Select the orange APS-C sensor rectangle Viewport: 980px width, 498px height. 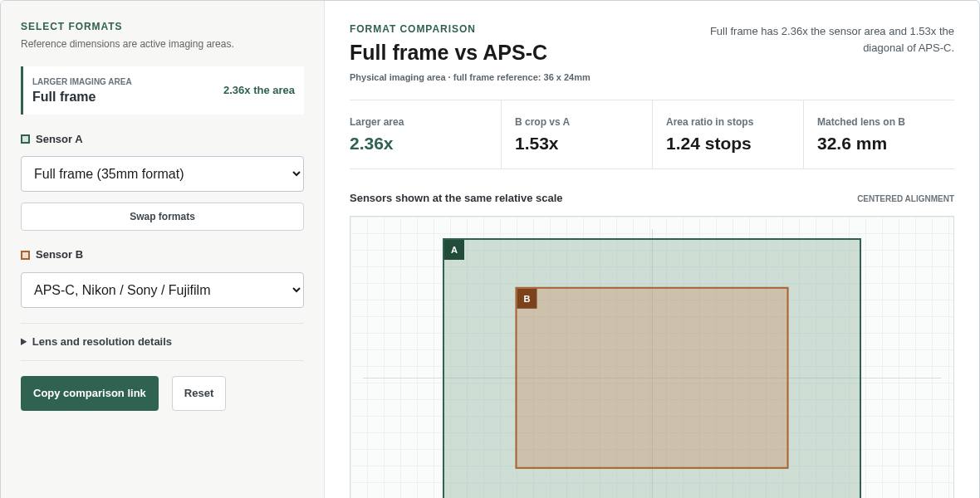pyautogui.click(x=652, y=378)
